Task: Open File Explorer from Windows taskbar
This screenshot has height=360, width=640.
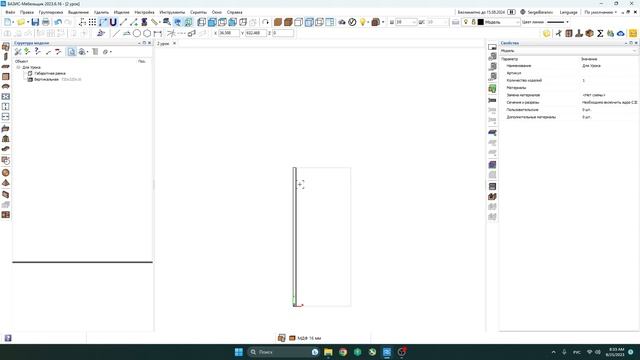Action: (x=328, y=352)
